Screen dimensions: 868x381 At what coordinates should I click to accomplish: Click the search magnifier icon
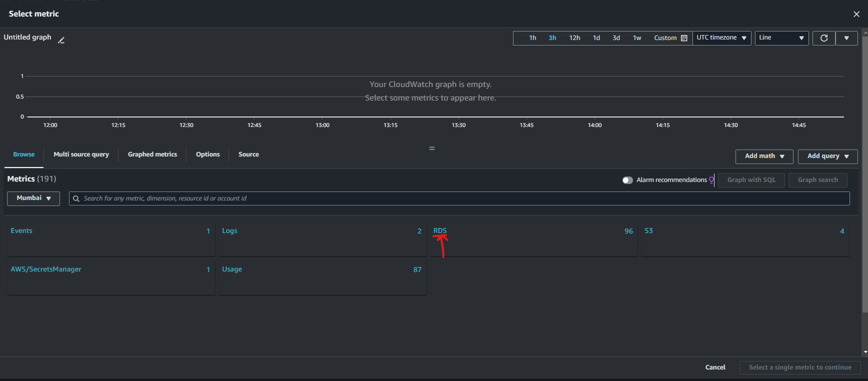point(76,198)
